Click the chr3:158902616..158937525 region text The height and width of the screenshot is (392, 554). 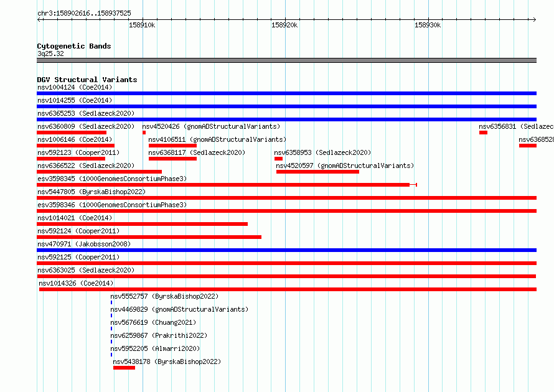click(84, 13)
